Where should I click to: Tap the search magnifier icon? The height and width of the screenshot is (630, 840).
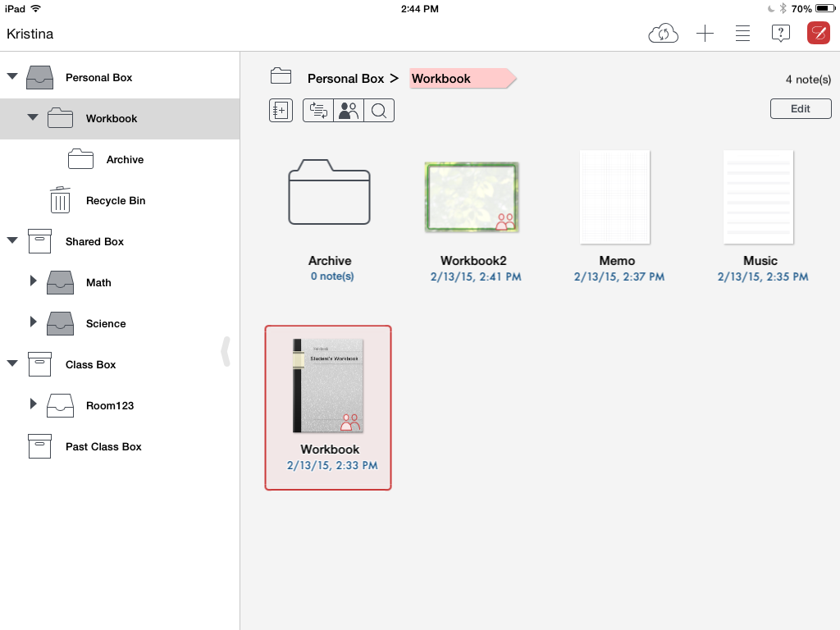click(379, 111)
